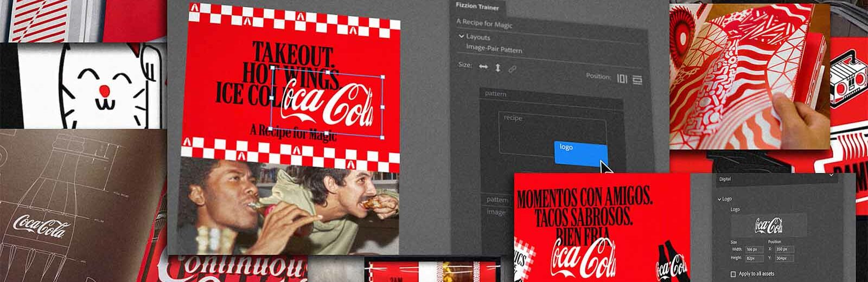Choose the horizontal stack position icon

click(637, 80)
